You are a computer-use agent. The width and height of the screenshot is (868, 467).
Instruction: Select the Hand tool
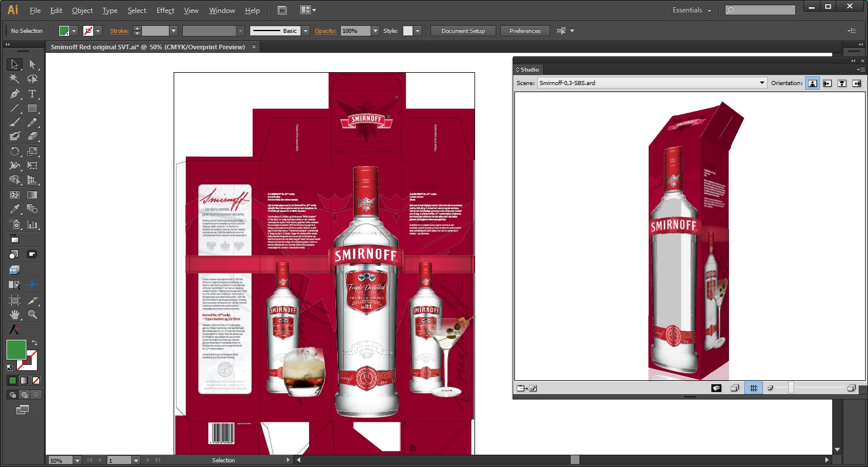(x=15, y=314)
